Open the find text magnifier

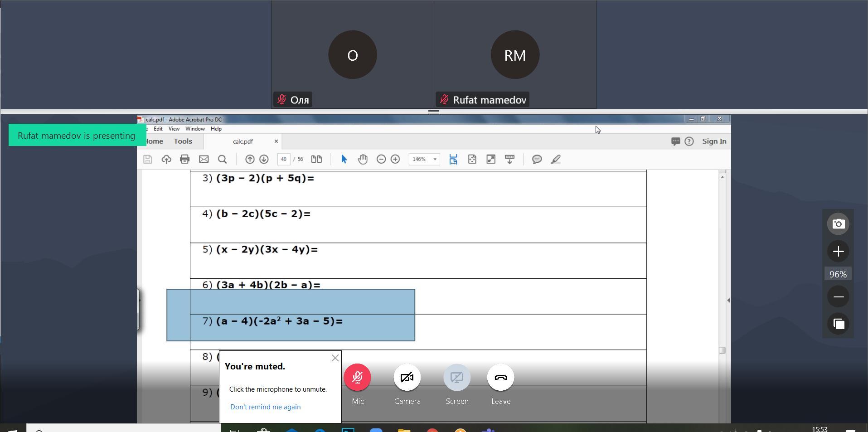(x=222, y=159)
